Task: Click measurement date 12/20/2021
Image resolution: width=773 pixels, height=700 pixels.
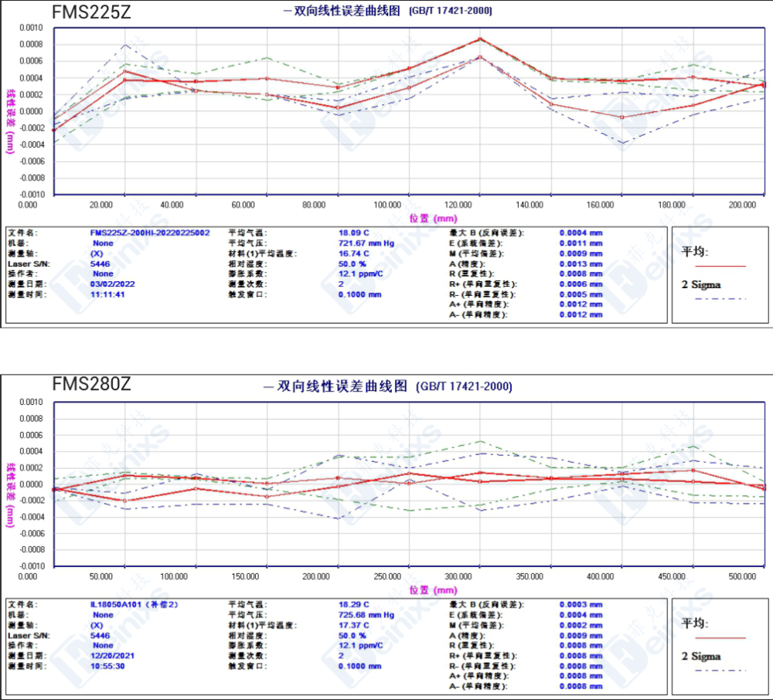Action: point(112,655)
